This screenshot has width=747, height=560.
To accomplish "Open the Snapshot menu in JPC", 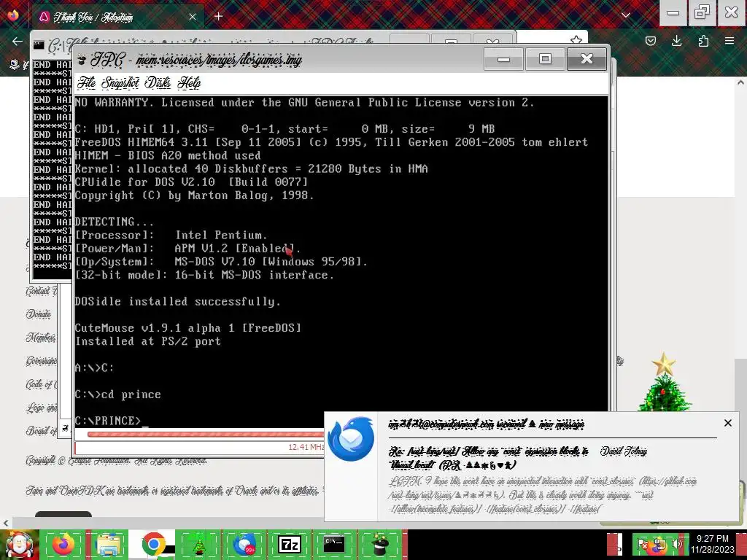I will 120,83.
